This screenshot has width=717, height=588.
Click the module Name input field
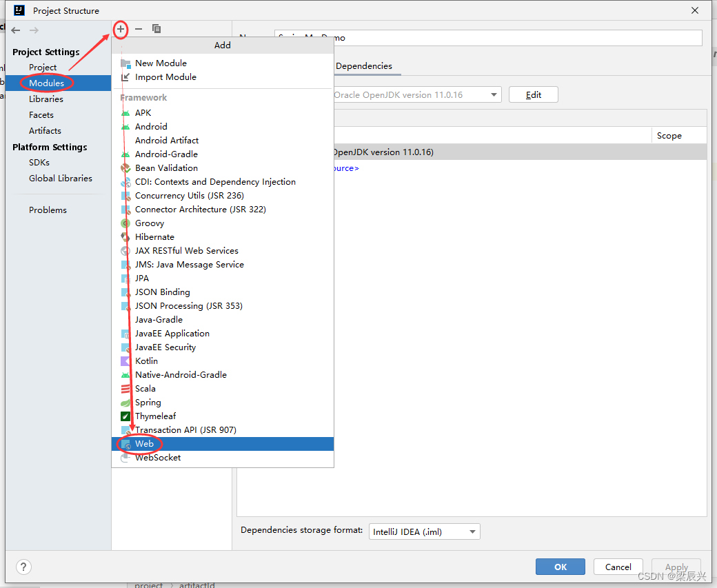pyautogui.click(x=488, y=38)
